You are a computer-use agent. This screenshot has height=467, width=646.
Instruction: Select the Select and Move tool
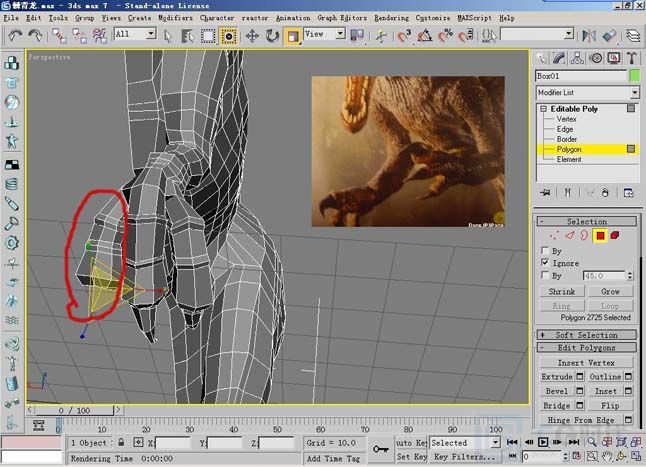click(252, 36)
